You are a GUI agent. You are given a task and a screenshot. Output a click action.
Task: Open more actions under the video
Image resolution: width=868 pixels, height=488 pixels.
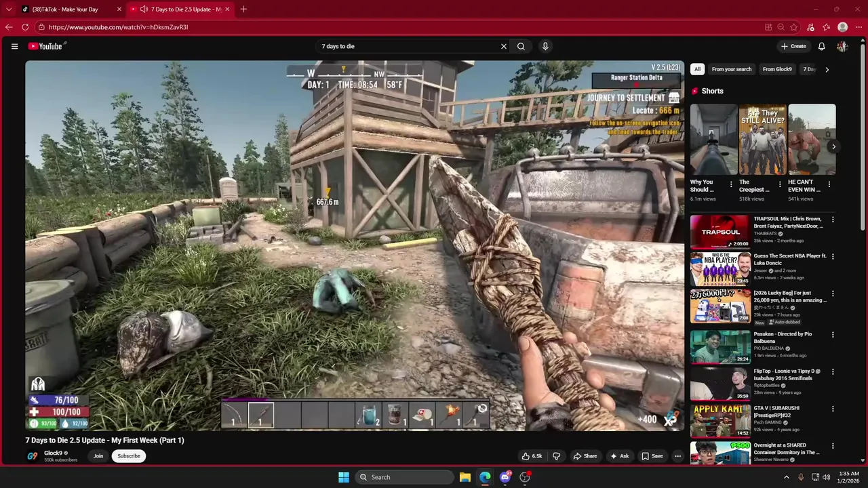click(x=677, y=456)
